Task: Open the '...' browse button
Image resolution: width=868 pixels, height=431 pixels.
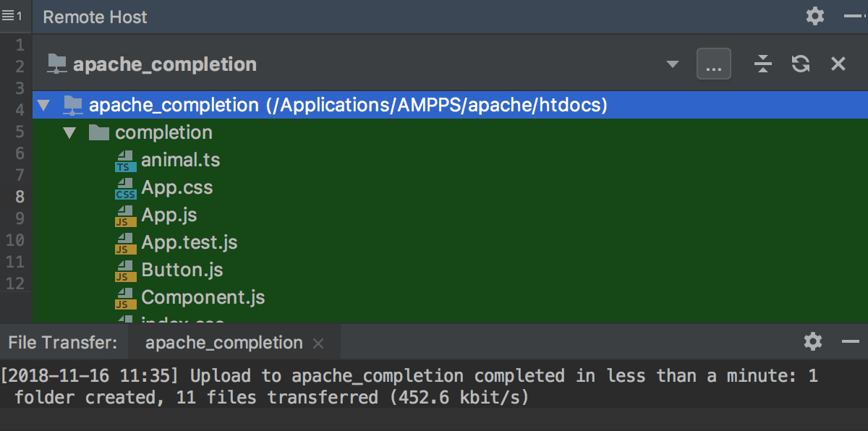Action: pyautogui.click(x=713, y=64)
